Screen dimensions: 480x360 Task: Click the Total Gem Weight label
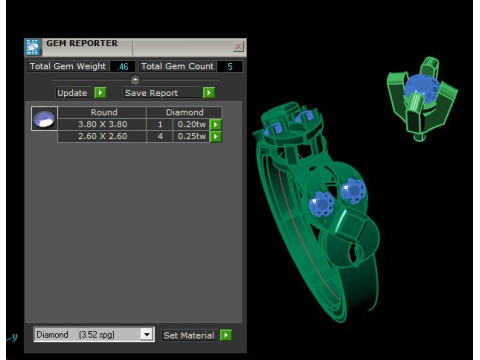tap(68, 66)
